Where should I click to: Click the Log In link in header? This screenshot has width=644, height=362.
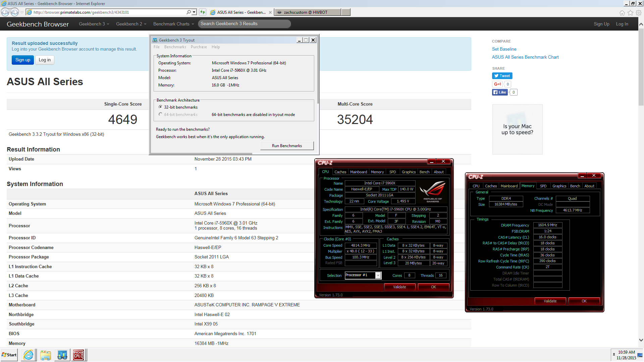tap(622, 24)
